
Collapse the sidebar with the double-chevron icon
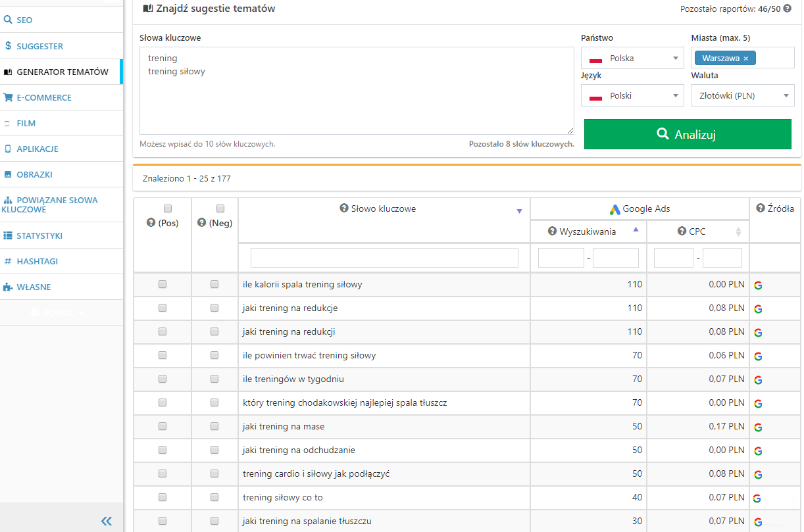107,521
